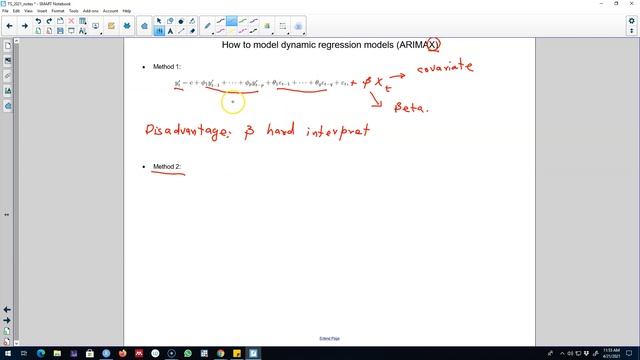Select the Text tool letter A
Viewport: 640px width, 360px height.
pos(170,31)
